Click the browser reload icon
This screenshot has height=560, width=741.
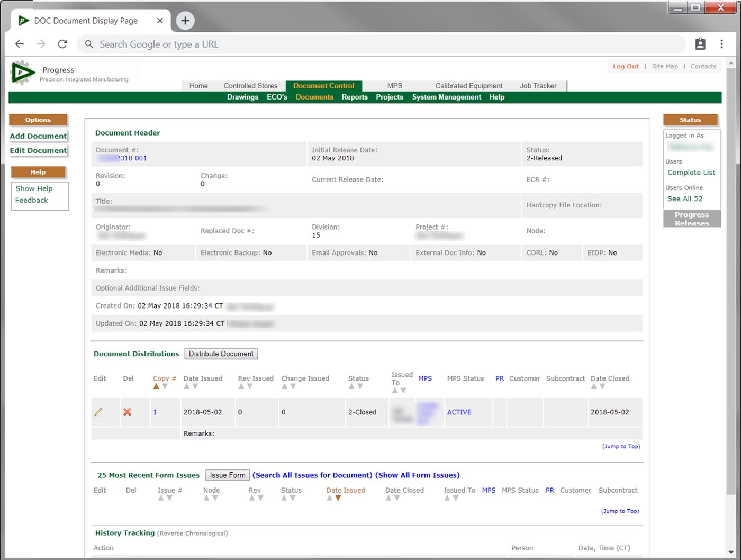coord(62,44)
